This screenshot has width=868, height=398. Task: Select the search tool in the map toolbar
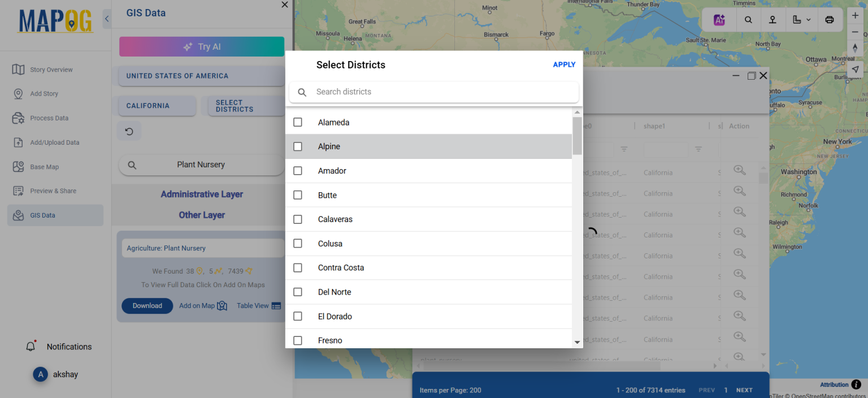click(748, 19)
